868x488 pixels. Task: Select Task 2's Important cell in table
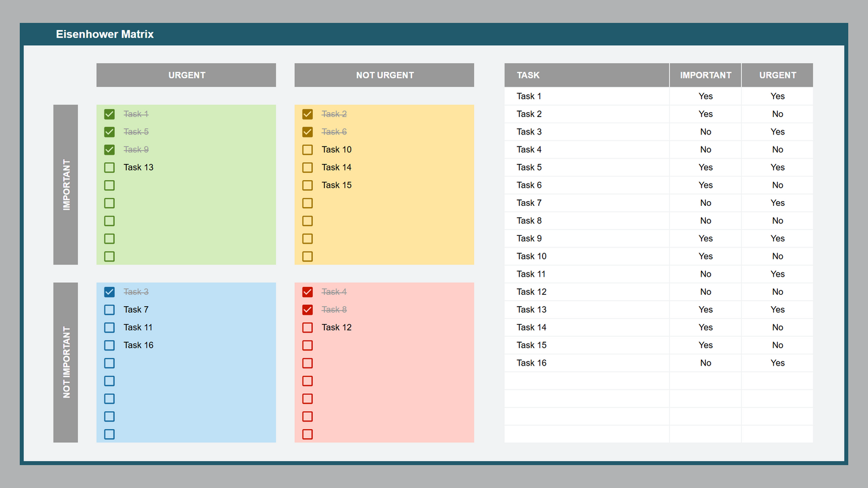coord(705,114)
